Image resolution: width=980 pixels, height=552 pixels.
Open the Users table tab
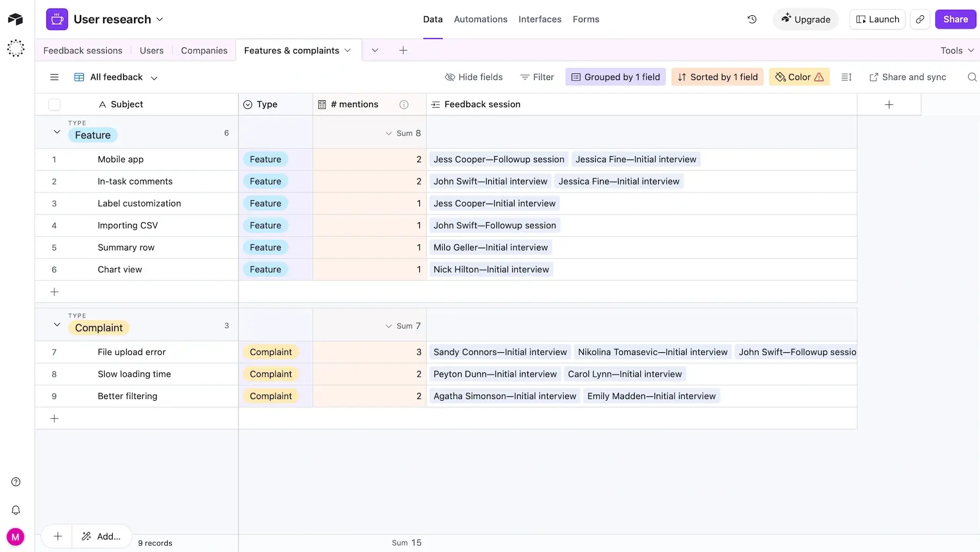pos(151,50)
